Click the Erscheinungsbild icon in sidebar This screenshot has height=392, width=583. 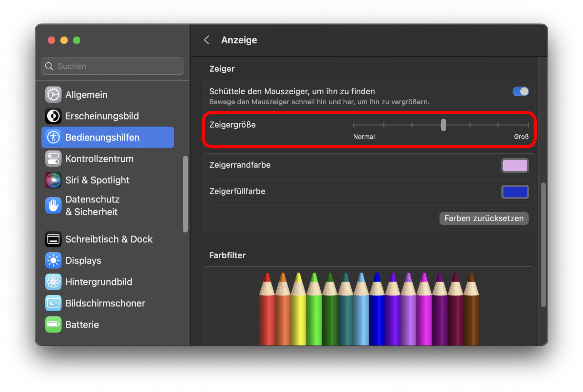(x=53, y=116)
